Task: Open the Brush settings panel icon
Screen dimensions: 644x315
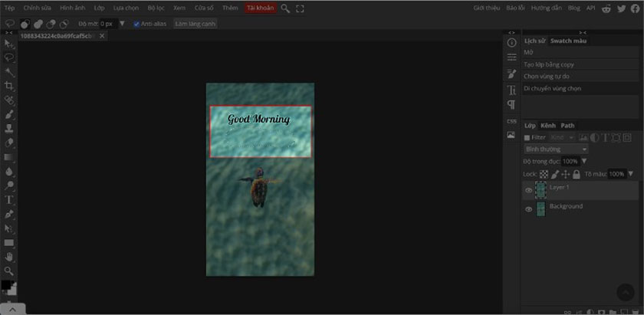Action: [511, 74]
